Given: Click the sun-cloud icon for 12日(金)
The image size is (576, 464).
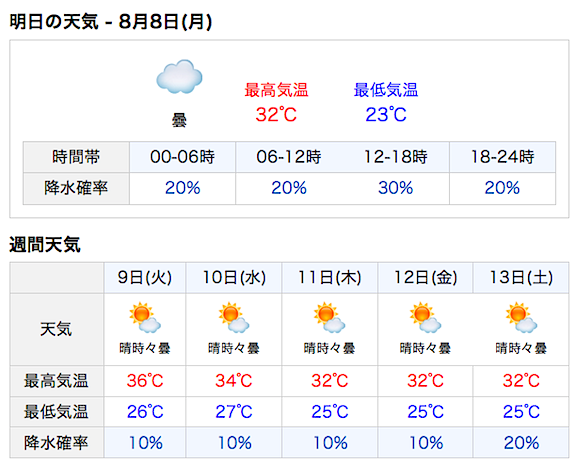Looking at the screenshot, I should (x=425, y=318).
